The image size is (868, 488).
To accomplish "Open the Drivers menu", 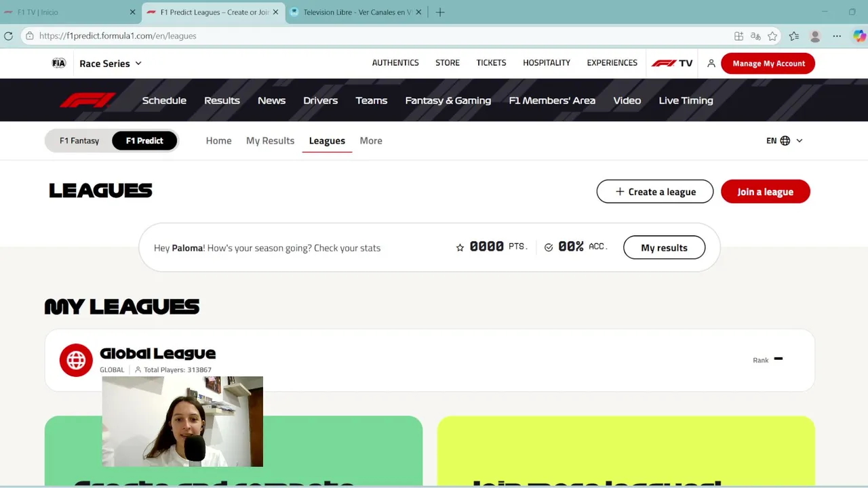I will (320, 100).
